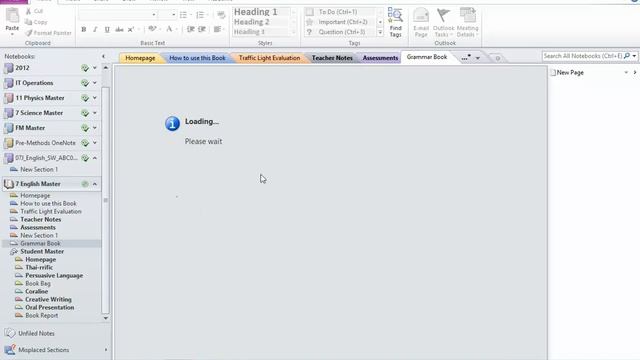Toggle underline formatting

tap(107, 29)
